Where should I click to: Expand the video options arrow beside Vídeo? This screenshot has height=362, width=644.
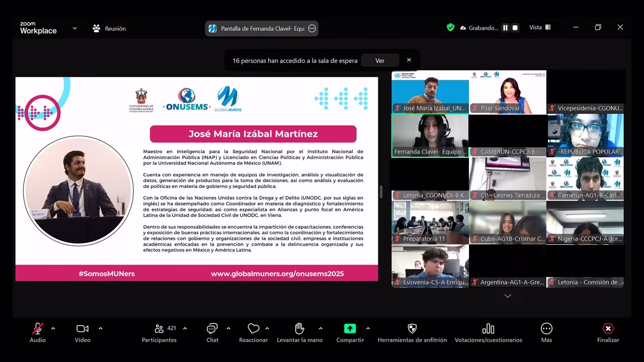tap(101, 328)
